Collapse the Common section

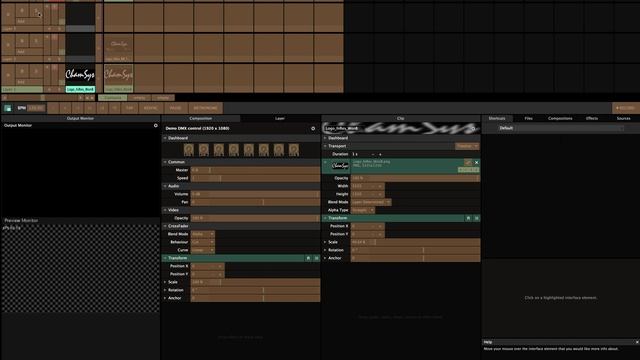tap(165, 162)
